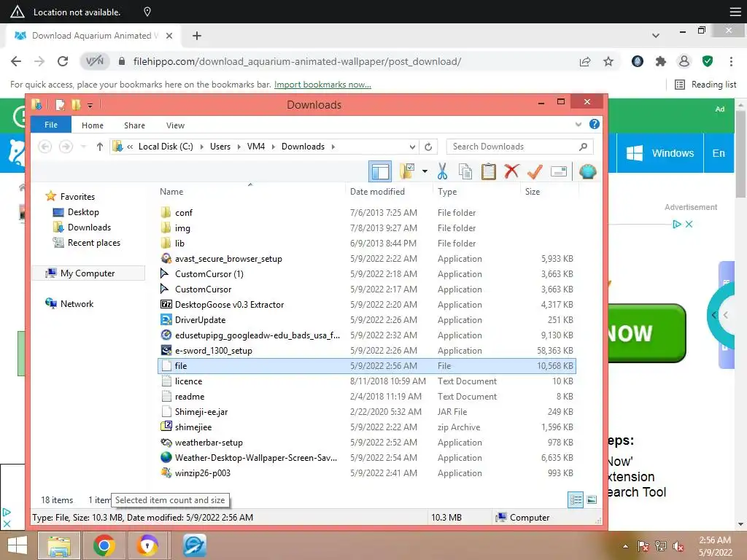Image resolution: width=747 pixels, height=560 pixels.
Task: Click the Paste clipboard icon
Action: (488, 171)
